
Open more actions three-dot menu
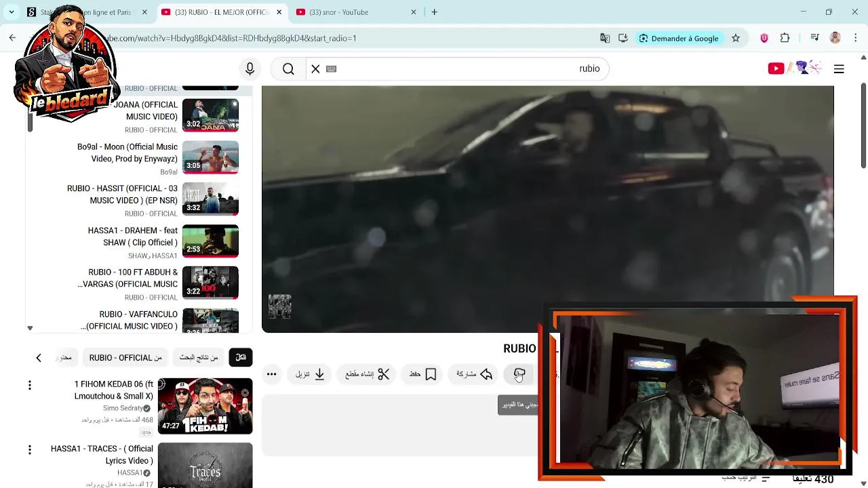pos(271,374)
